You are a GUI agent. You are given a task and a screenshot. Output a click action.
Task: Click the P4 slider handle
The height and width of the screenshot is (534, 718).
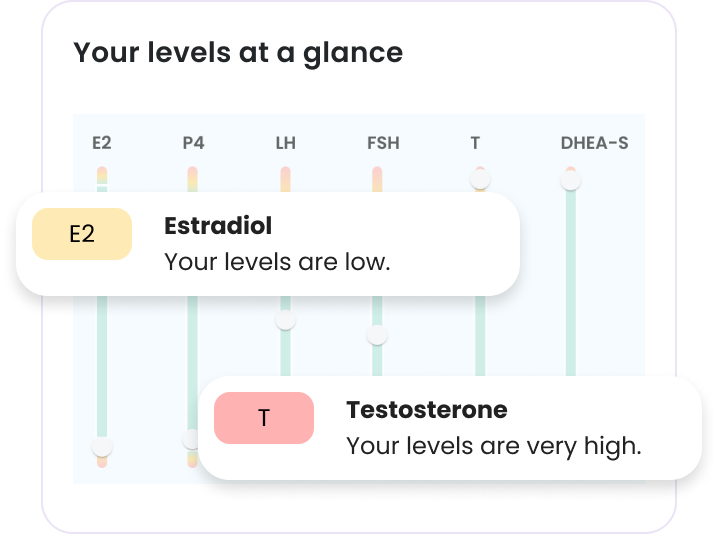(x=192, y=439)
